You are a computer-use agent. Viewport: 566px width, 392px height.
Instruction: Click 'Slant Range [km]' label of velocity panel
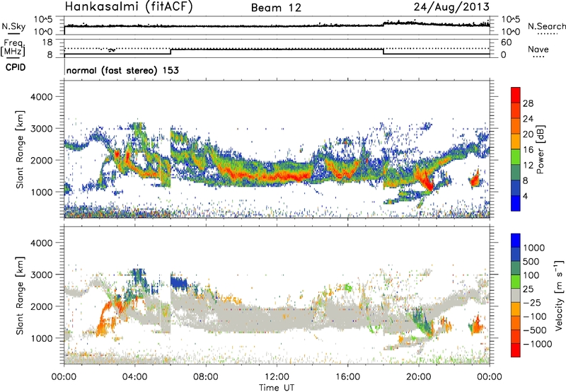pyautogui.click(x=20, y=295)
